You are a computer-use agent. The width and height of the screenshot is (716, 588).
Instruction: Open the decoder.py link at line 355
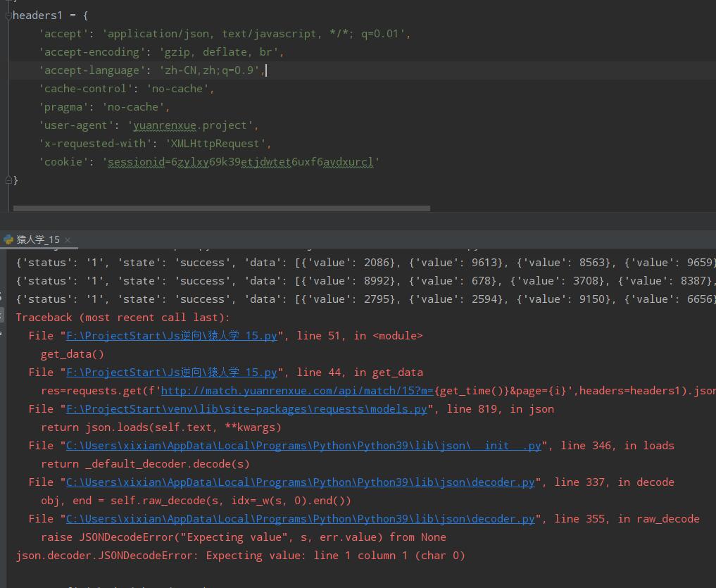(300, 519)
